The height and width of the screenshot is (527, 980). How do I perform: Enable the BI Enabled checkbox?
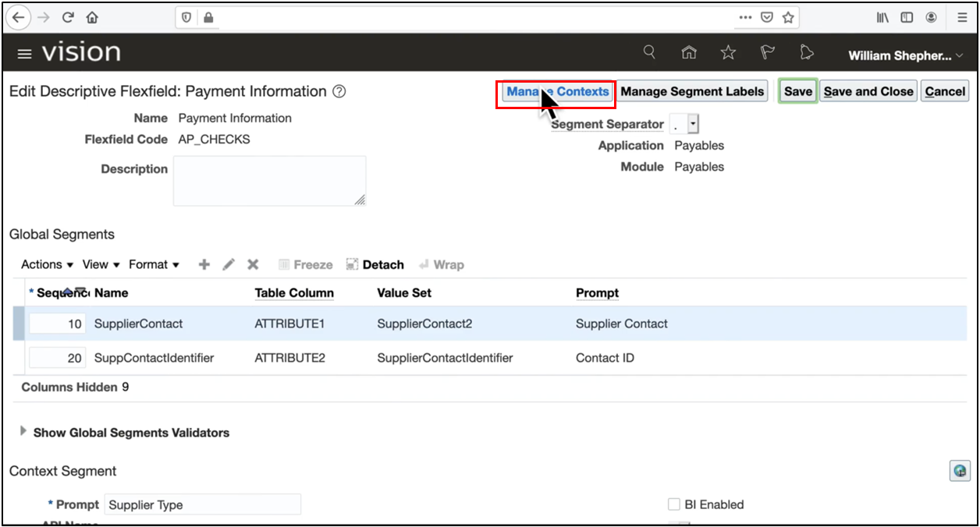674,504
